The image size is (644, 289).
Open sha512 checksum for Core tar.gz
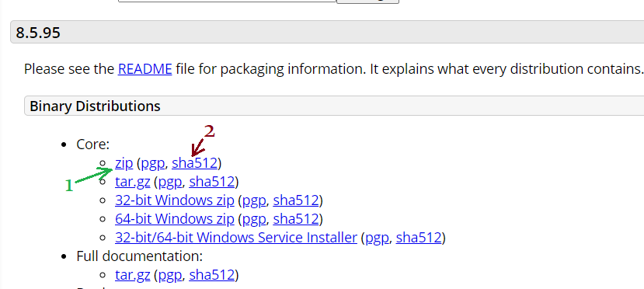click(211, 182)
